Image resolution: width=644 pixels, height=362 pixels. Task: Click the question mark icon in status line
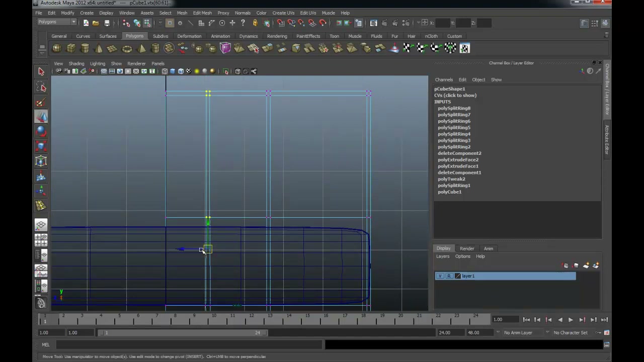(x=243, y=23)
